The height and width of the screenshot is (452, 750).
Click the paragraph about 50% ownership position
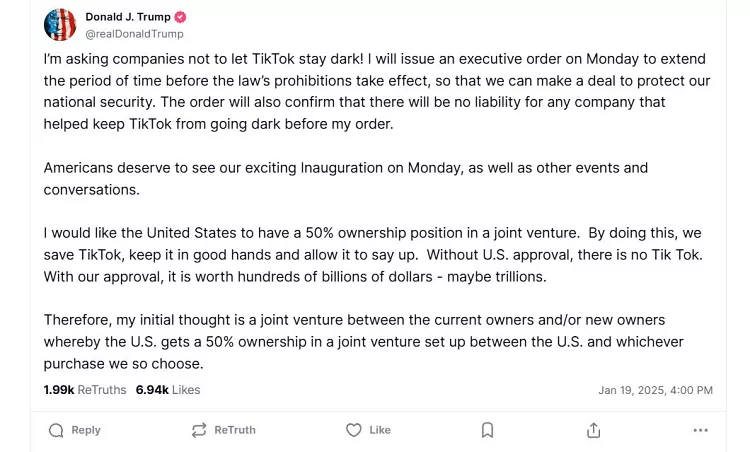coord(373,255)
